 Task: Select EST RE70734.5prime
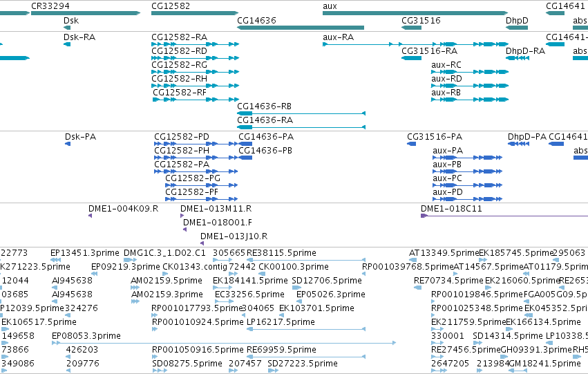click(x=448, y=281)
